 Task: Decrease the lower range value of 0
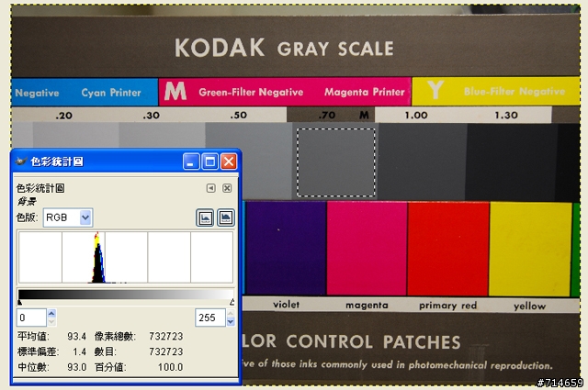click(51, 322)
